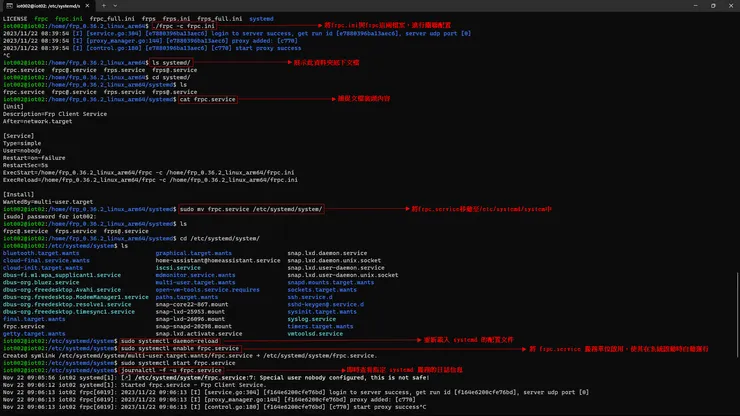Image resolution: width=740 pixels, height=416 pixels.
Task: Click snap.lxd.user-daemon.unix.socket entry
Action: click(x=343, y=275)
